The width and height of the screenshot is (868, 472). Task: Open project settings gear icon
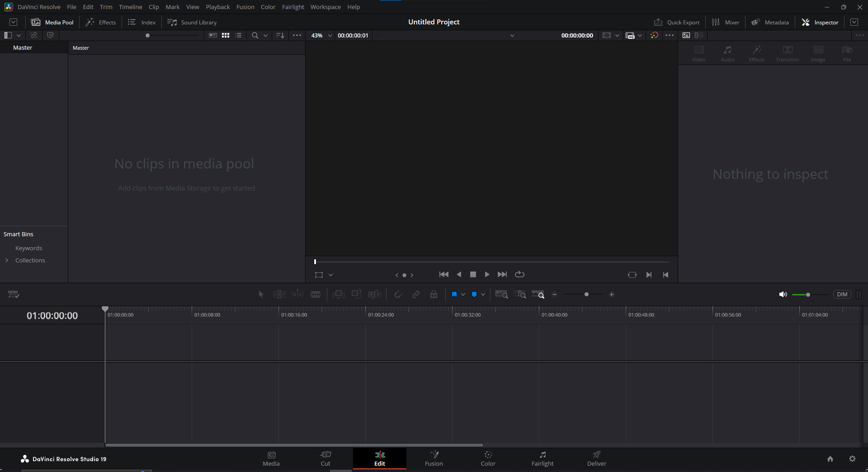click(x=852, y=459)
